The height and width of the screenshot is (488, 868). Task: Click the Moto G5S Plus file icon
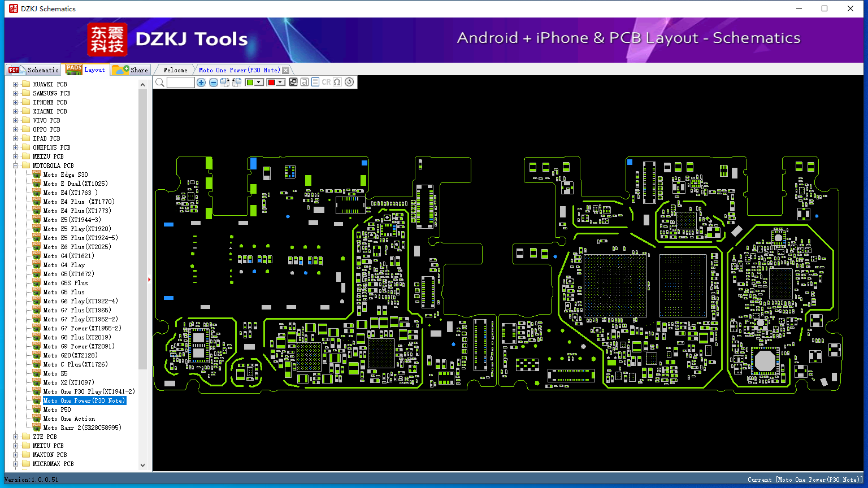(37, 283)
